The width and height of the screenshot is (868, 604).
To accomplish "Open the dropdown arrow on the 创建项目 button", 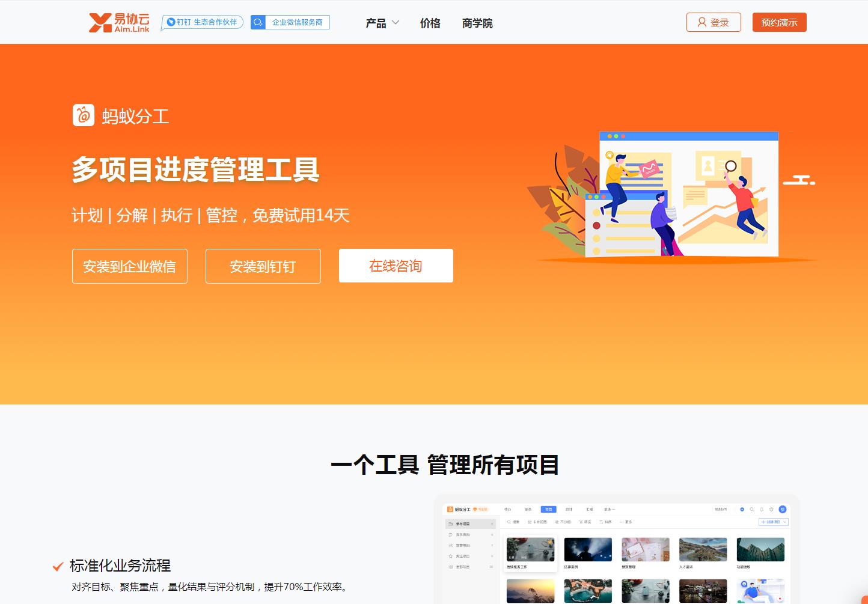I will (784, 522).
